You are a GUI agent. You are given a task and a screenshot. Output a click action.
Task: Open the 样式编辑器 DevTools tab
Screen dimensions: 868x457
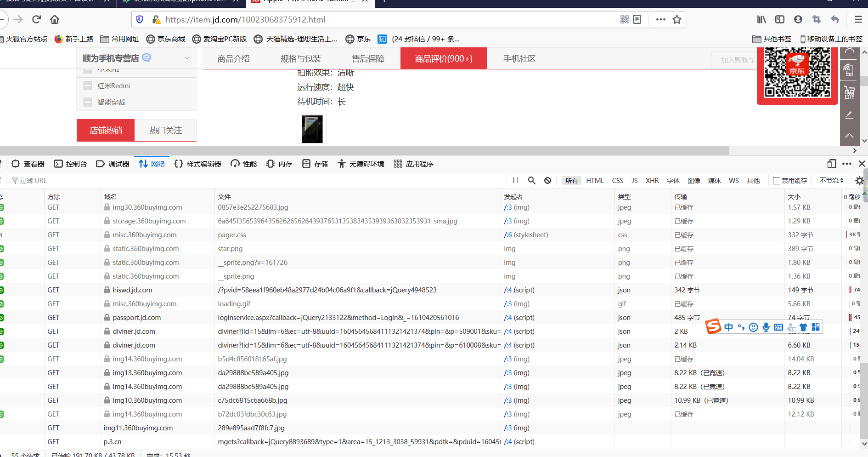tap(198, 164)
